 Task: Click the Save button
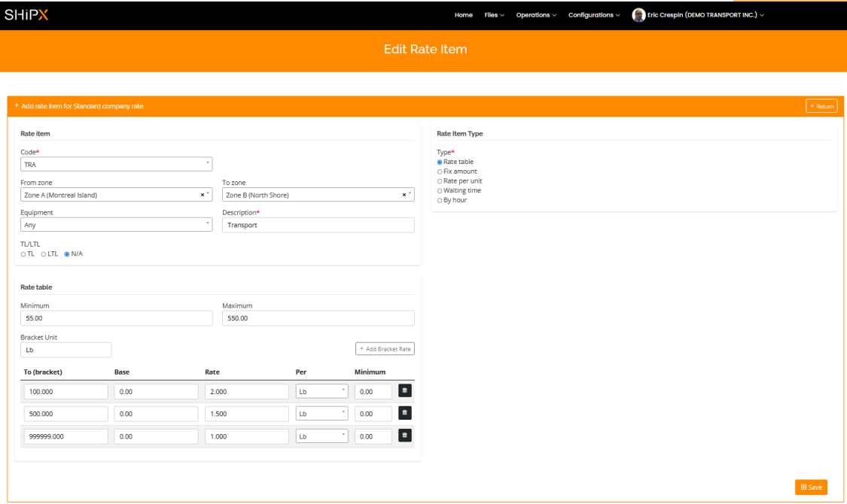pyautogui.click(x=811, y=487)
